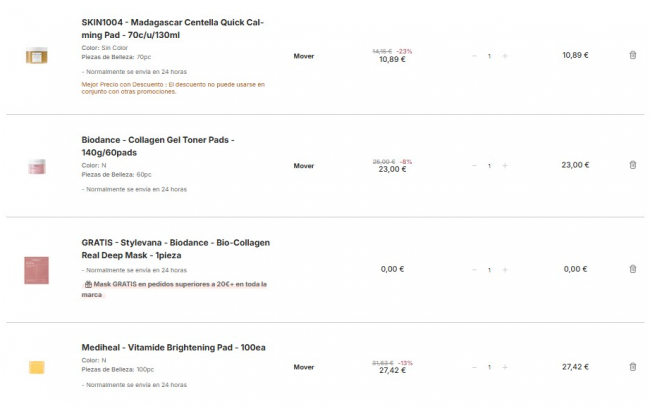Remove Biodance Collagen Toner Pads via trash icon
Screen dimensions: 650x406
click(632, 165)
